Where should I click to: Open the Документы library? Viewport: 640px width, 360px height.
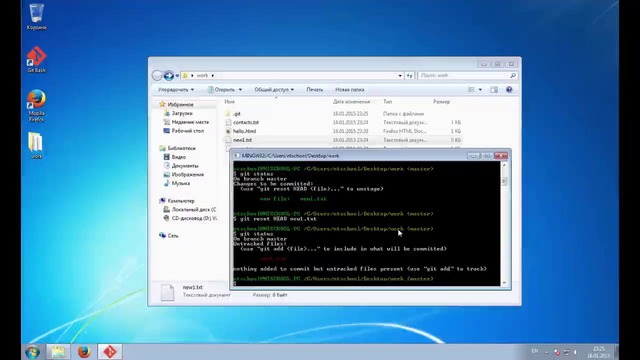pos(184,166)
